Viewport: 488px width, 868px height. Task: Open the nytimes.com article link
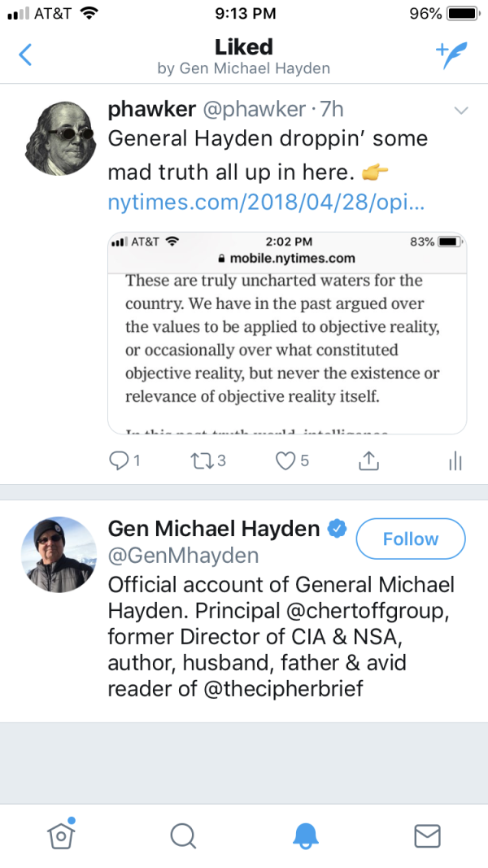point(266,203)
